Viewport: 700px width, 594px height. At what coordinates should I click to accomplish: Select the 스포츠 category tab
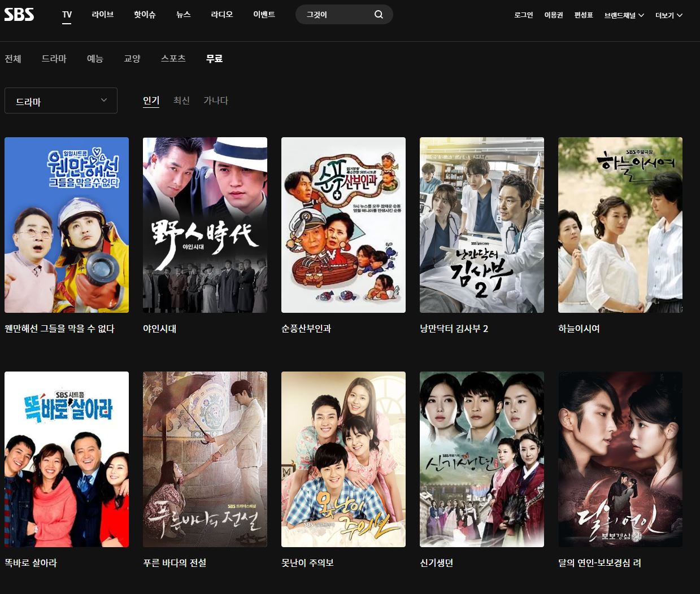click(173, 59)
